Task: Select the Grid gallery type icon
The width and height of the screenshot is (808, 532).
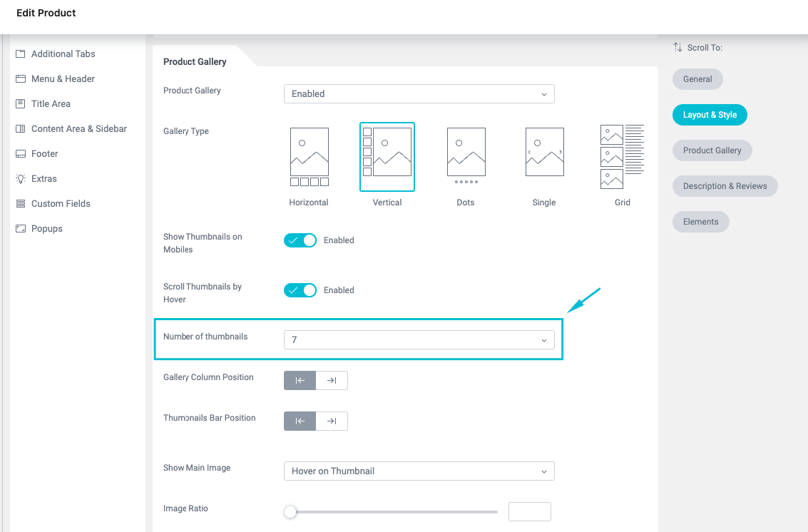Action: (x=622, y=157)
